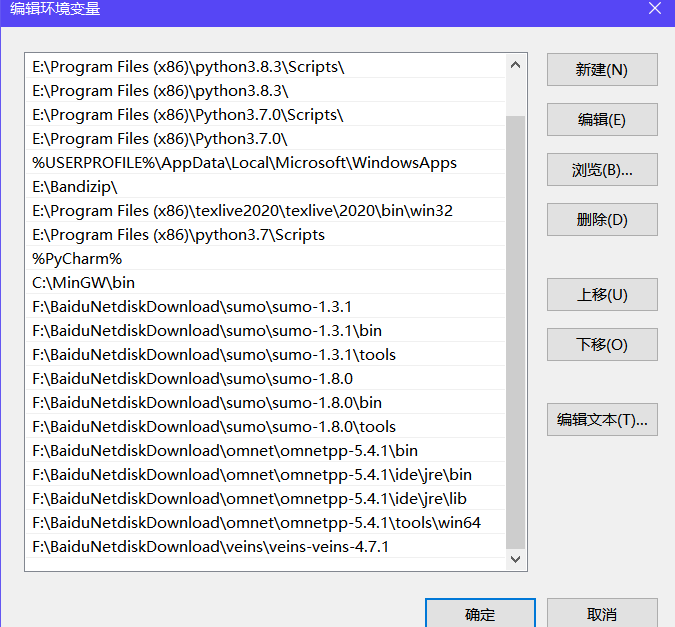Click the 新建(N) button
675x627 pixels.
602,69
